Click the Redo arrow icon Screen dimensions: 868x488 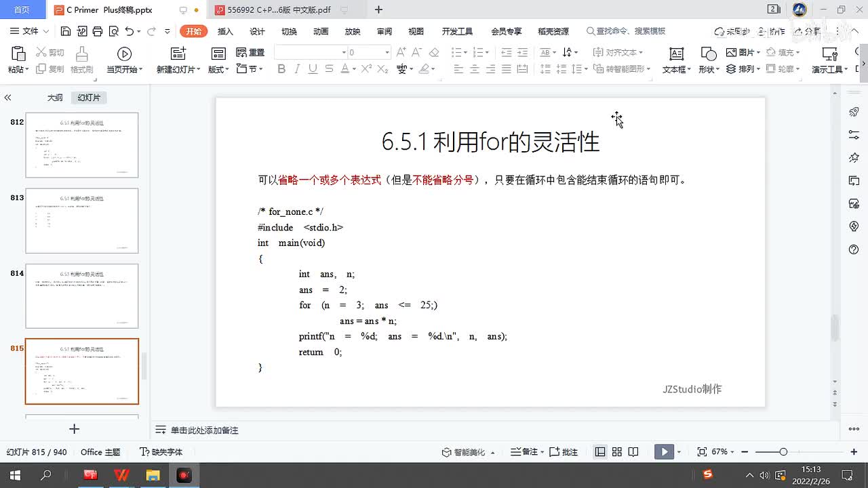pyautogui.click(x=151, y=31)
